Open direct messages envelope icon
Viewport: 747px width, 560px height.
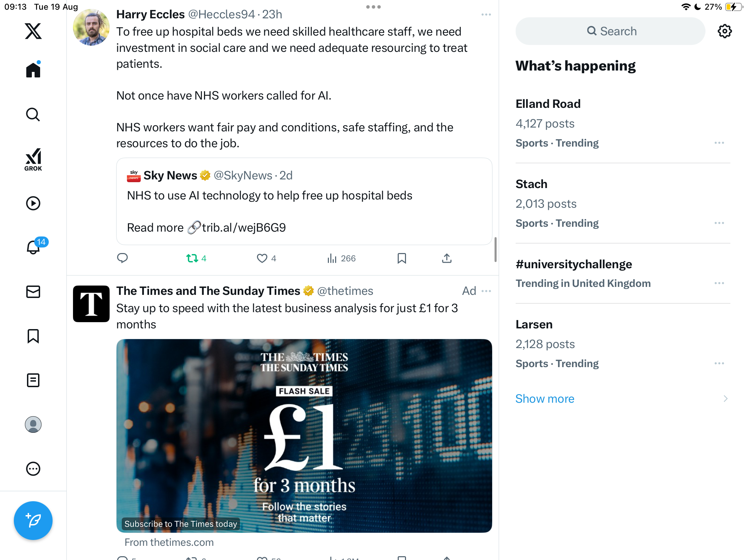click(33, 292)
